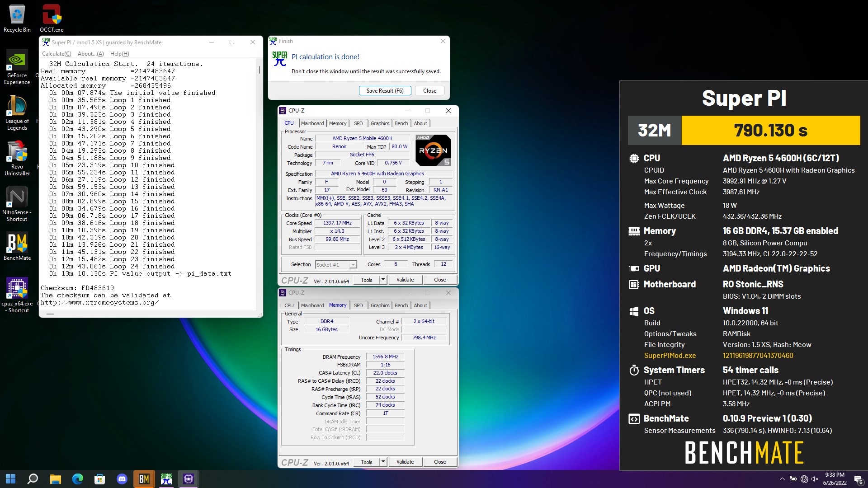Screen dimensions: 868x488
Task: Switch to CPU tab in lower CPU-Z
Action: pos(289,305)
